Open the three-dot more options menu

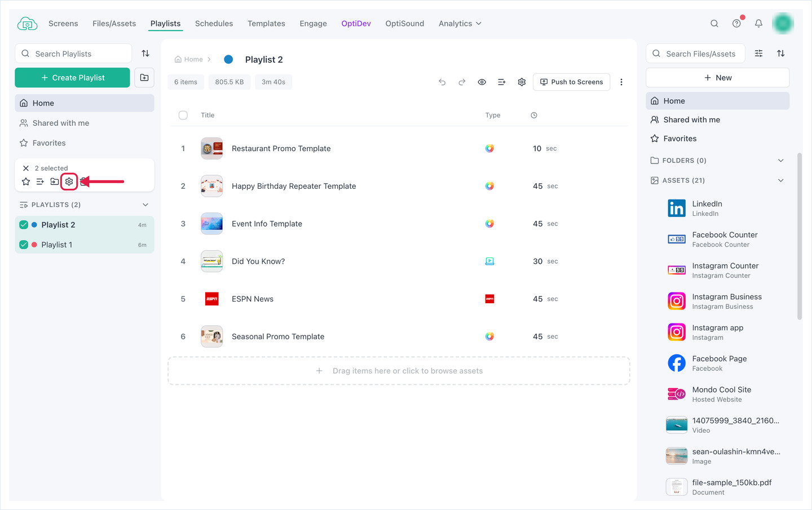[621, 82]
